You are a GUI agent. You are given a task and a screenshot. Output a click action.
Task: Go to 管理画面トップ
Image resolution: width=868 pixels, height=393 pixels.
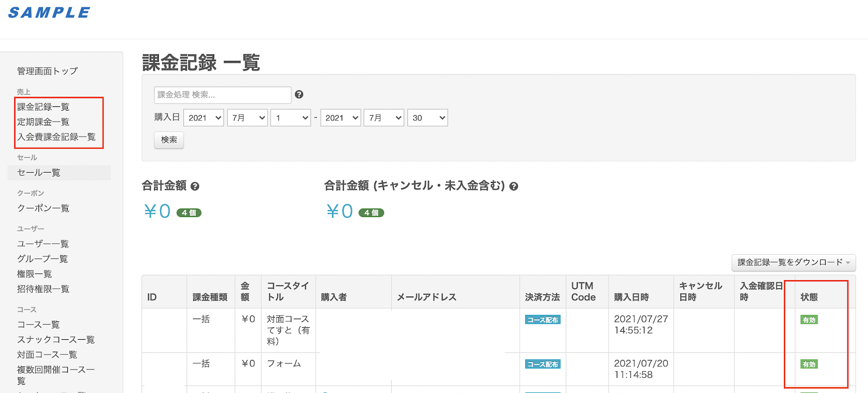[47, 71]
